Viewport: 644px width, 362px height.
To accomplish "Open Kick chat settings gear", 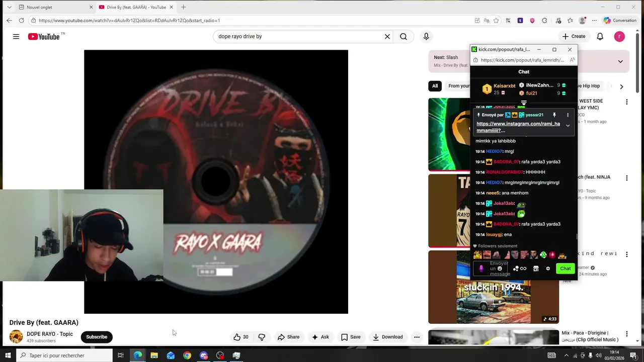I will point(548,268).
